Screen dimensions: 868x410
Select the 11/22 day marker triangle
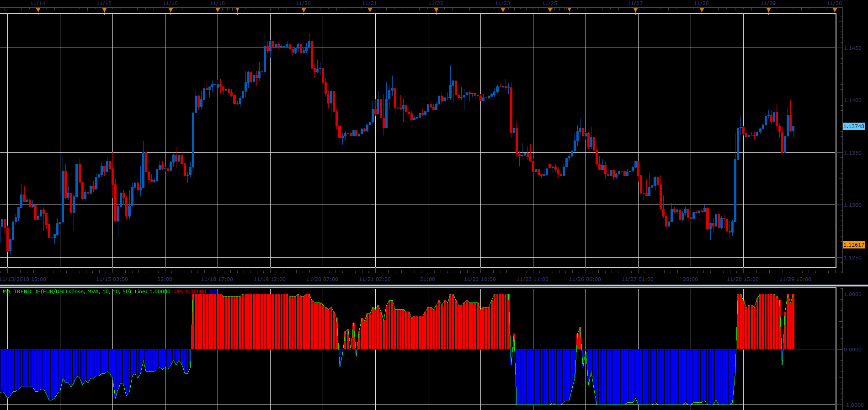[x=436, y=10]
